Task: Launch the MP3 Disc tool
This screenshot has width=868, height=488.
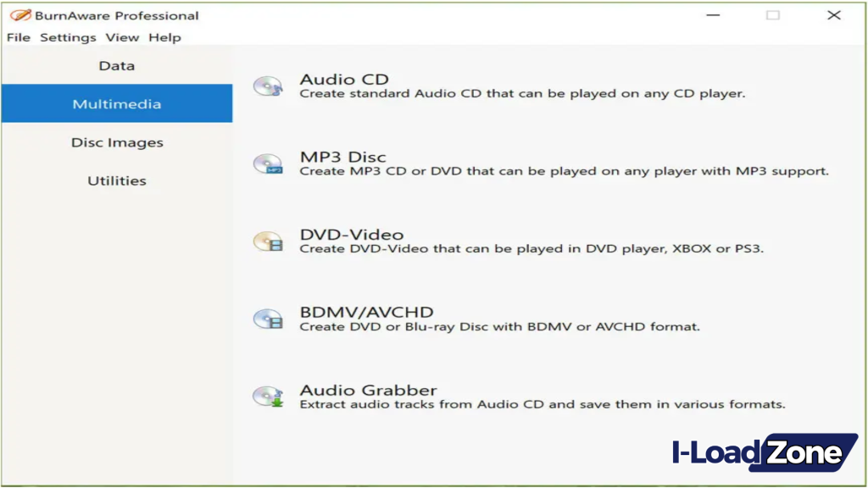Action: [343, 156]
